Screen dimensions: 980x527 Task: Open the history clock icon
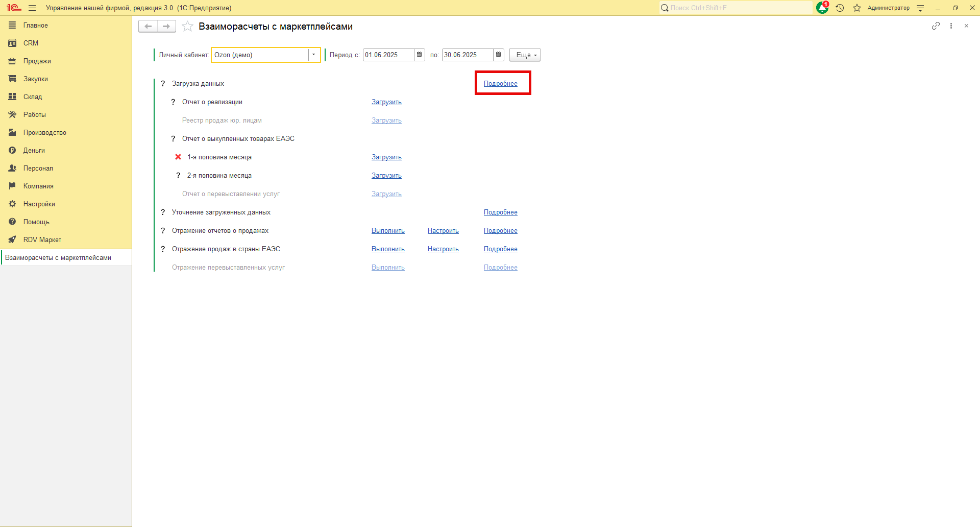[840, 8]
